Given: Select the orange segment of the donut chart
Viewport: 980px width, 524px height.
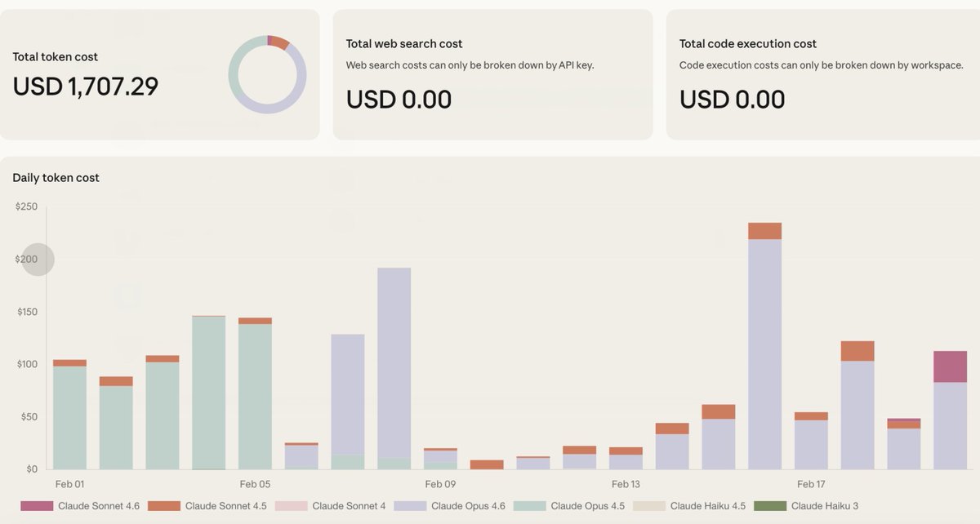Looking at the screenshot, I should pos(278,42).
